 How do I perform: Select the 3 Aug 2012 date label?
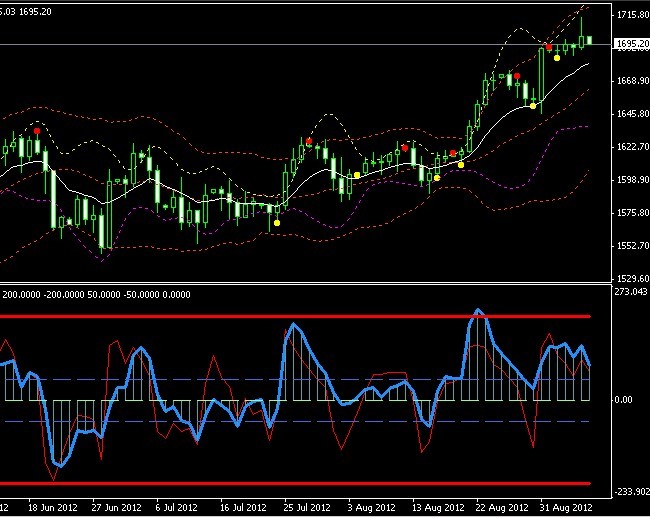point(371,508)
